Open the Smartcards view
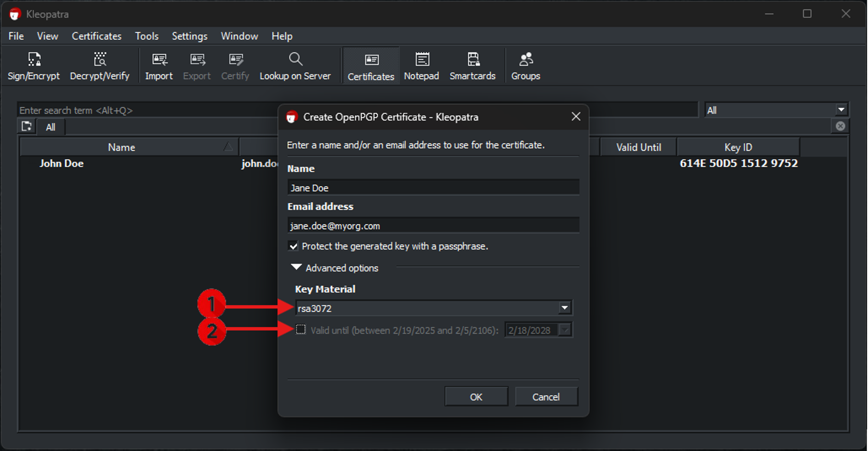The width and height of the screenshot is (868, 451). 472,66
